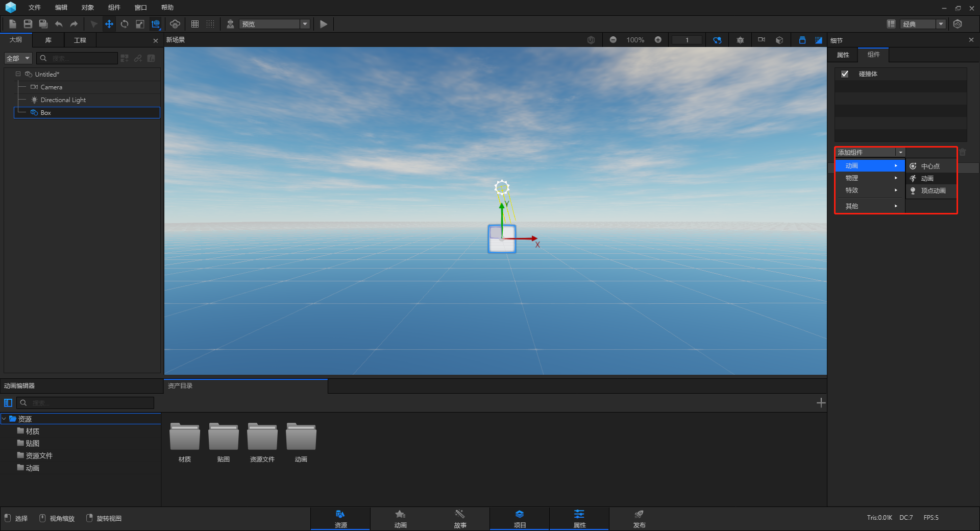Screen dimensions: 980x531
Task: Open the 窗口 menu
Action: point(140,7)
